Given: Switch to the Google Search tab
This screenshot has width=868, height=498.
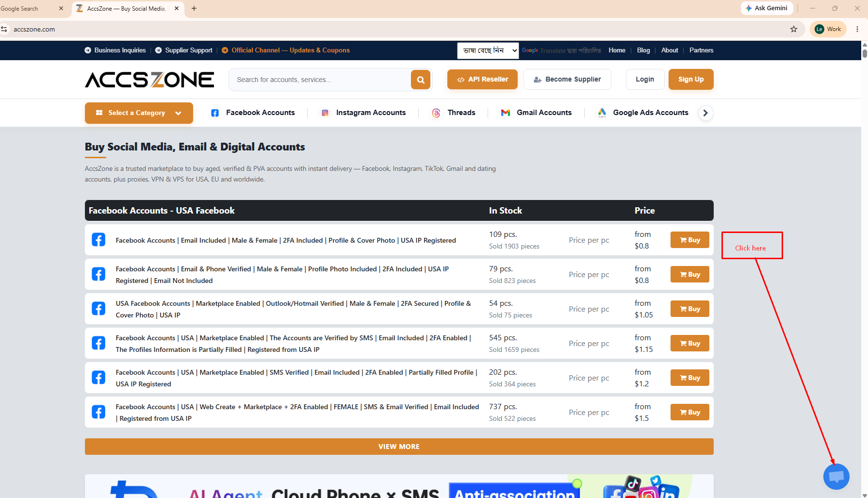Looking at the screenshot, I should pyautogui.click(x=29, y=8).
